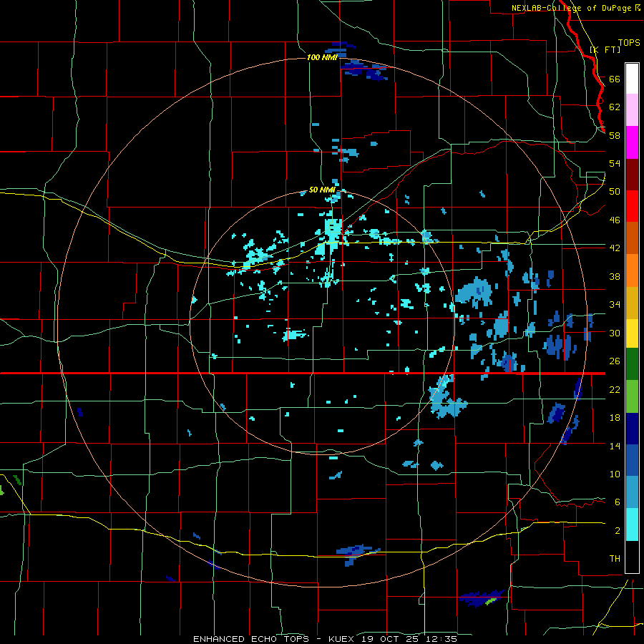This screenshot has height=644, width=644.
Task: Click the magenta legend swatch
Action: point(632,142)
